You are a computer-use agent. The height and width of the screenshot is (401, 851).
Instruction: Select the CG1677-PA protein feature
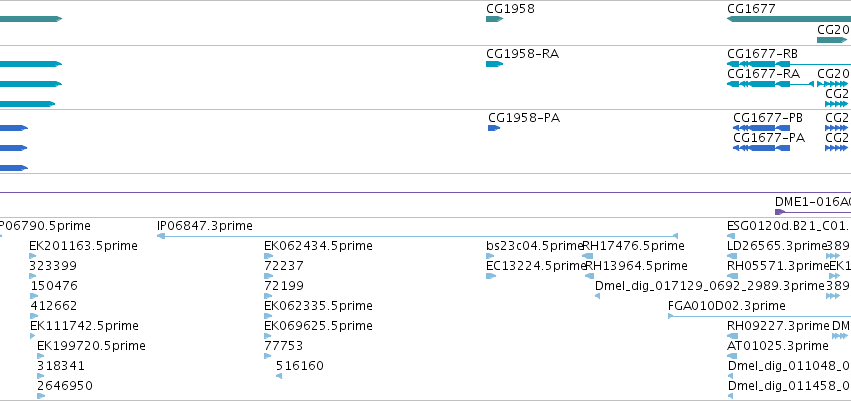point(761,148)
